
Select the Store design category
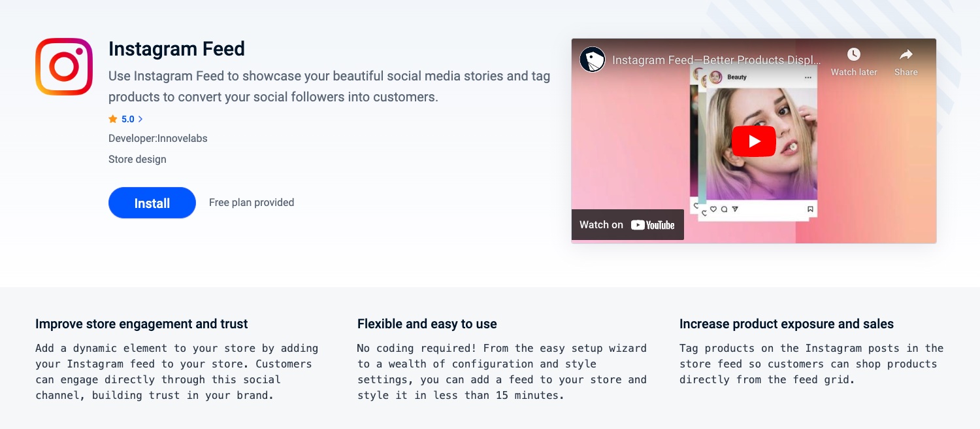(137, 159)
